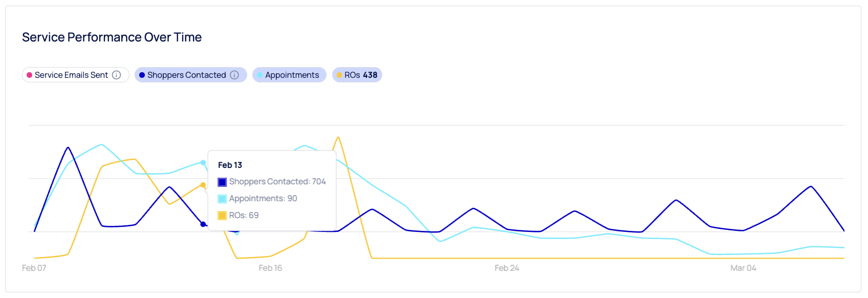Click dark blue Shoppers Contacted square in tooltip
Screen dimensions: 868x298
(x=222, y=182)
